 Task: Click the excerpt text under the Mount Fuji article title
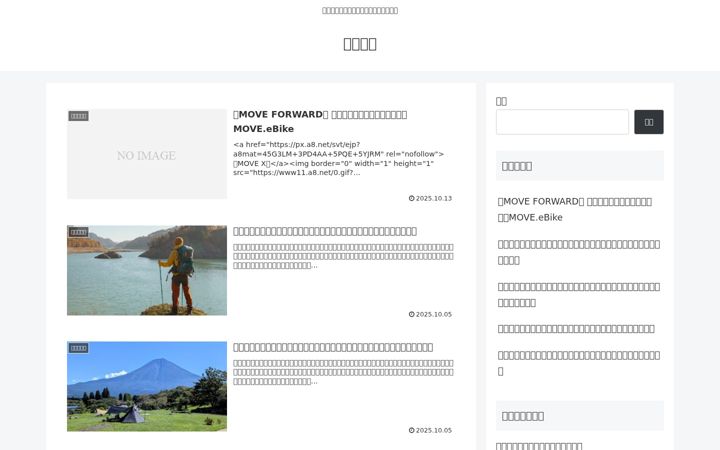[343, 372]
